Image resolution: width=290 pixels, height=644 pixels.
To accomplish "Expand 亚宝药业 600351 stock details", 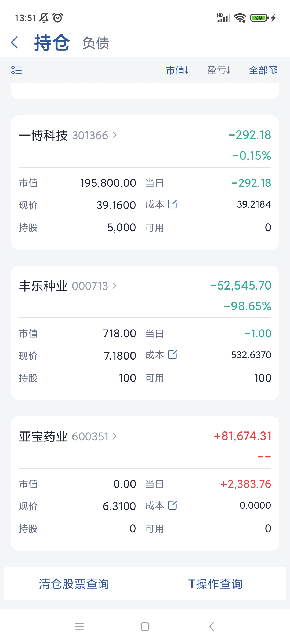I will (68, 437).
